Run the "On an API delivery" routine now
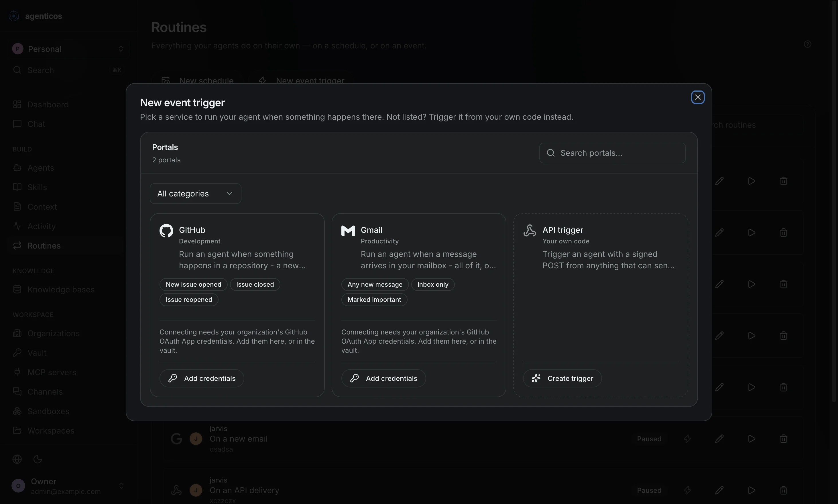Image resolution: width=838 pixels, height=504 pixels. [x=752, y=491]
